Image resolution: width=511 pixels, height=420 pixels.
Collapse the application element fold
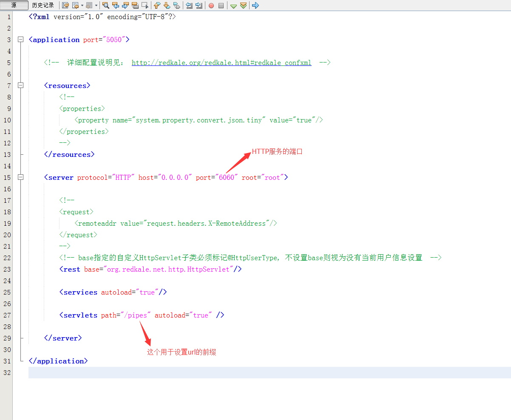pos(20,40)
